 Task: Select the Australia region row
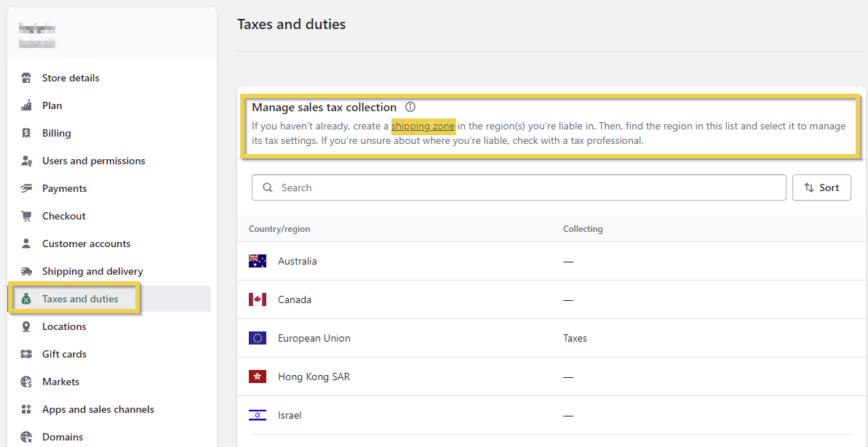pos(297,261)
